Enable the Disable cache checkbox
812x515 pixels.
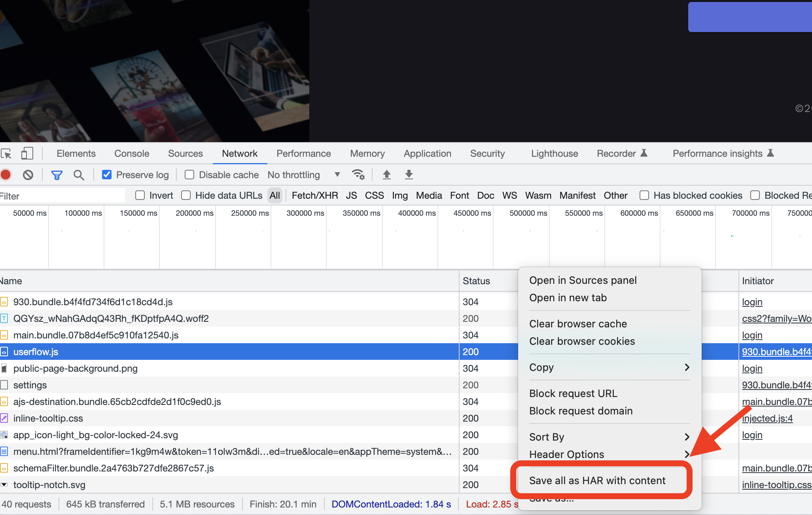click(189, 175)
